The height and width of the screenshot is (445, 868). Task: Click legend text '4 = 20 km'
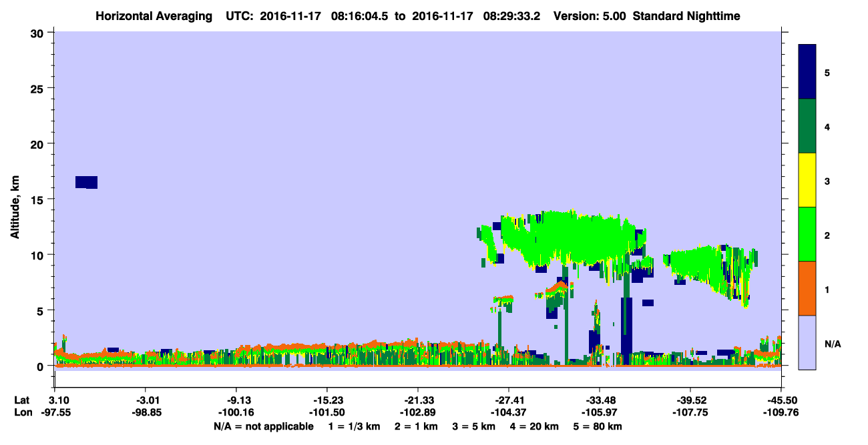(x=533, y=426)
